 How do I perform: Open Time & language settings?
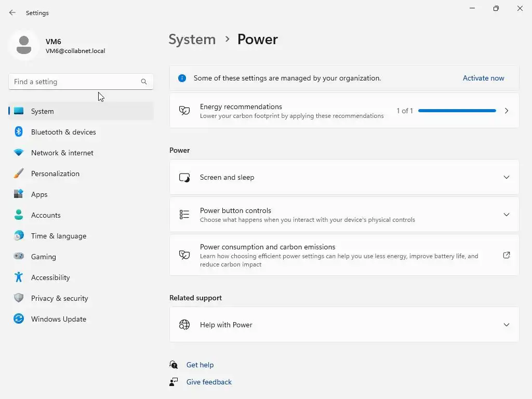[59, 236]
